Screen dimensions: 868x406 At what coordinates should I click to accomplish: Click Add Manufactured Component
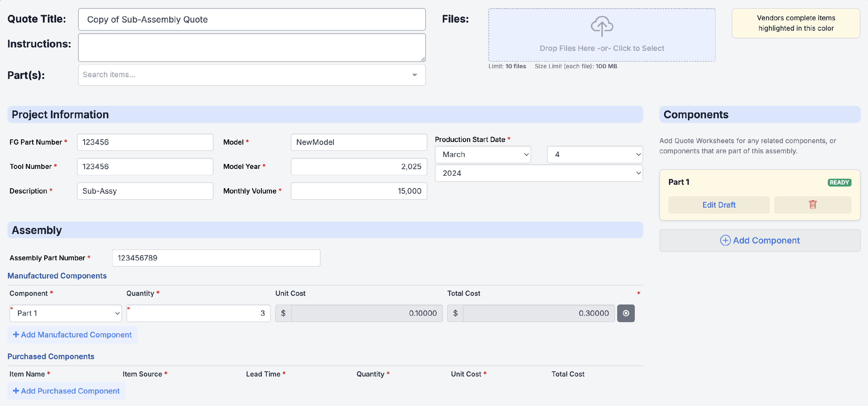pyautogui.click(x=72, y=335)
